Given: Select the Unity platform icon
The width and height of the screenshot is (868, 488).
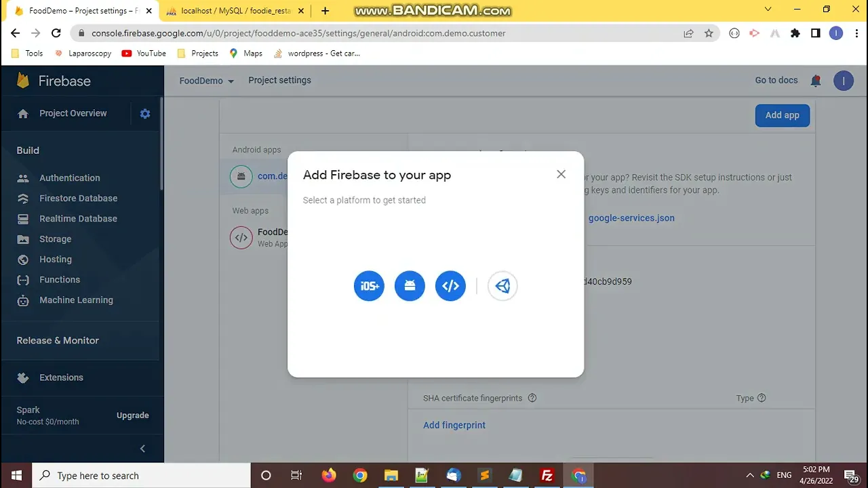Looking at the screenshot, I should (502, 286).
